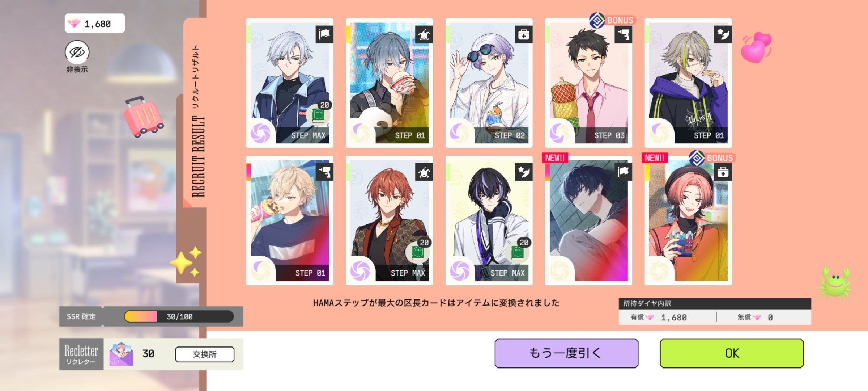Pull again with もう一度引く button

(x=566, y=353)
